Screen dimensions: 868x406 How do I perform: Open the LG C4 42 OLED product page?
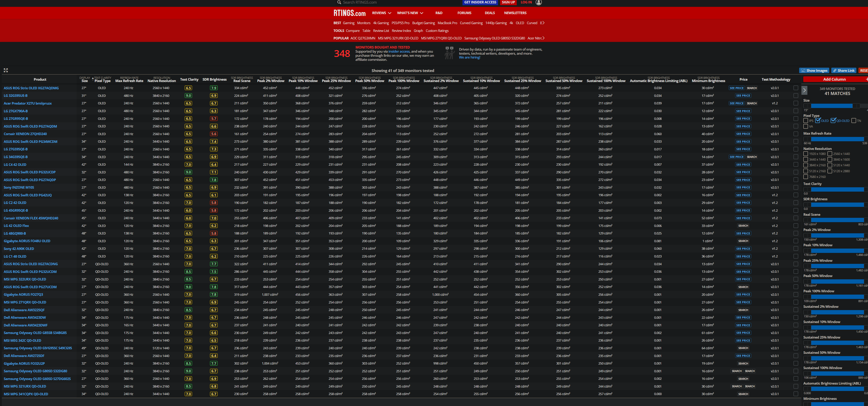[15, 164]
